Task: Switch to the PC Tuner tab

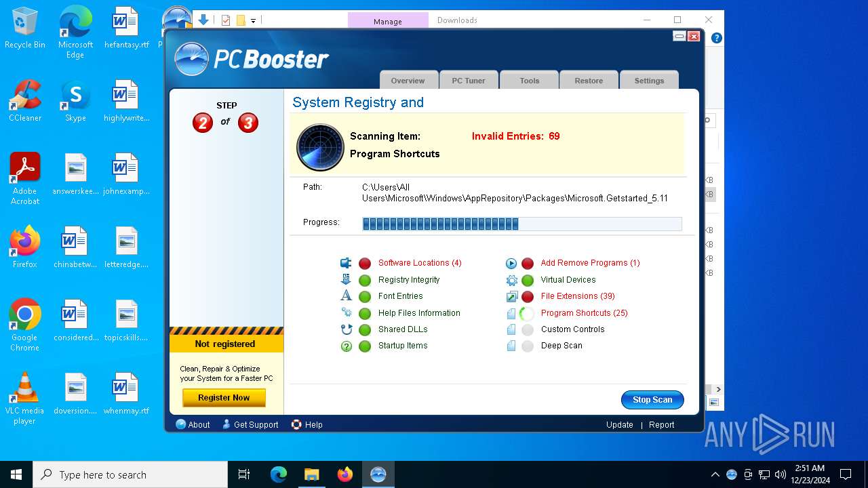Action: tap(469, 80)
